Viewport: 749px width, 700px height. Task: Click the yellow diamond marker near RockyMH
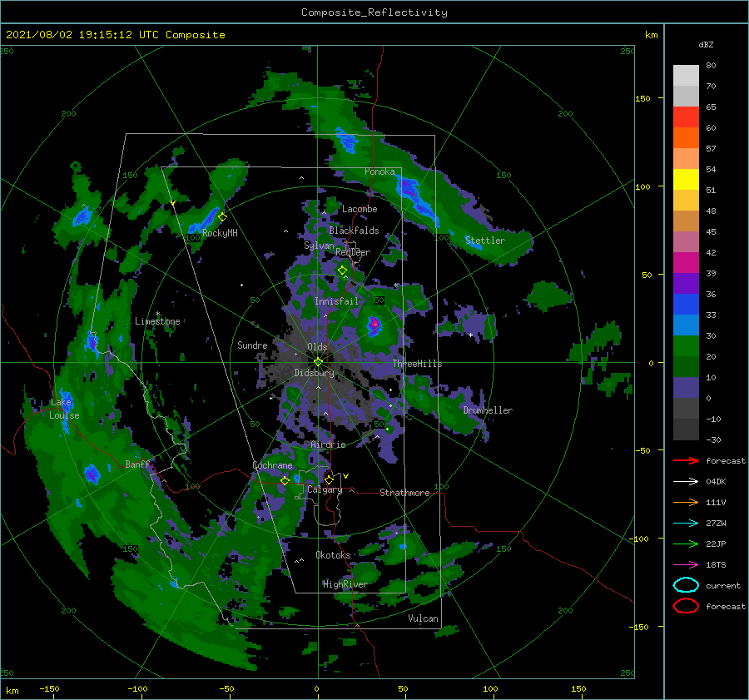coord(222,217)
